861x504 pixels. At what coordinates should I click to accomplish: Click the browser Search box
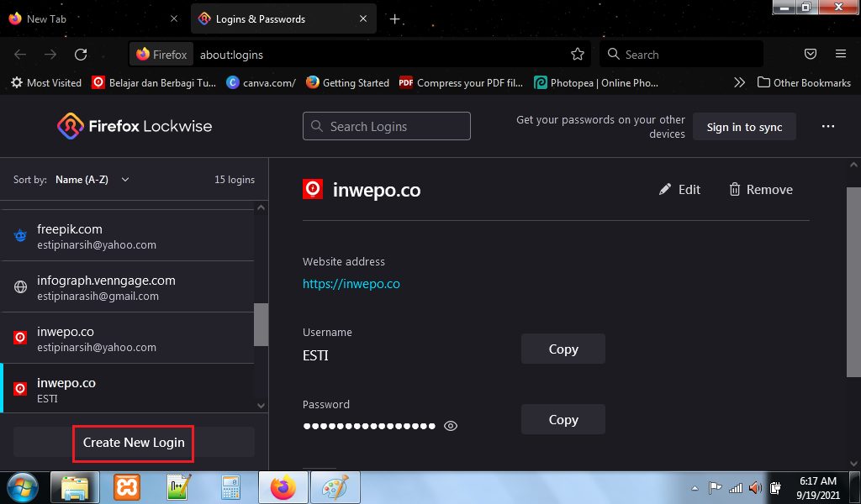(681, 55)
